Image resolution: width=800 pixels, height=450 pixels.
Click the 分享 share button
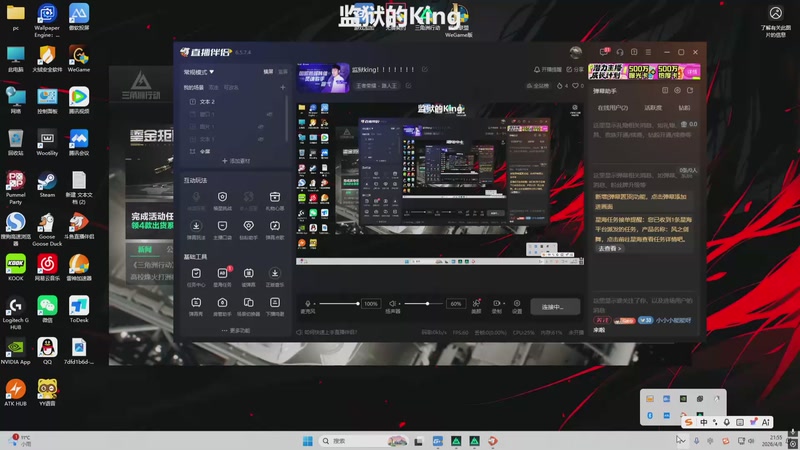574,69
